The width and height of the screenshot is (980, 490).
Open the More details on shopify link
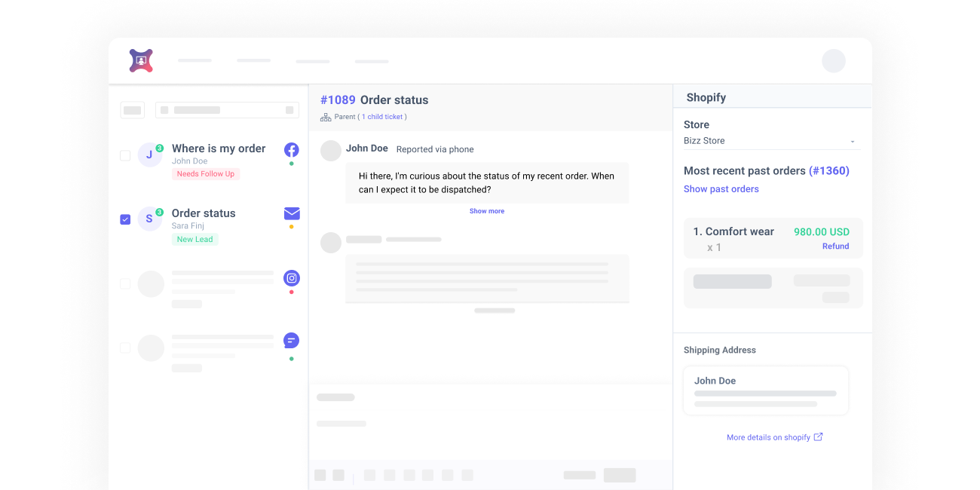point(768,437)
